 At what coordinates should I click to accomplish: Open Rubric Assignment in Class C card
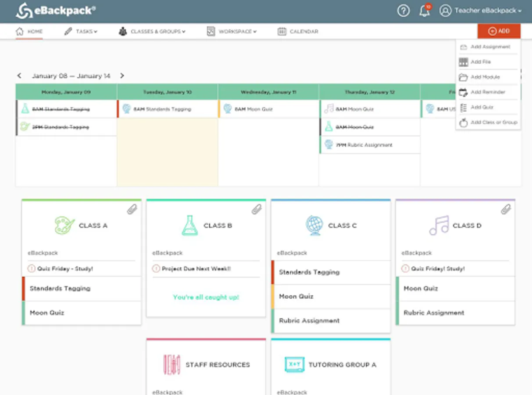click(x=331, y=321)
